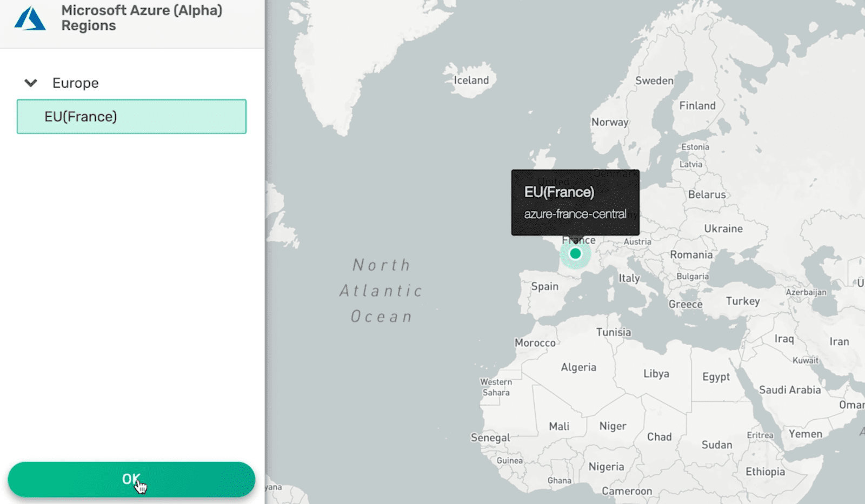Screen dimensions: 865x504
Task: Click the Tunisia label on the map
Action: (614, 332)
